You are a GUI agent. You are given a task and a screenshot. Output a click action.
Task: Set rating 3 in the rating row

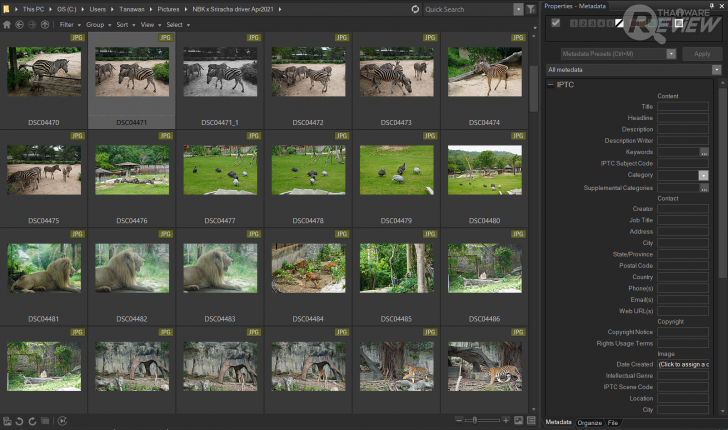590,23
